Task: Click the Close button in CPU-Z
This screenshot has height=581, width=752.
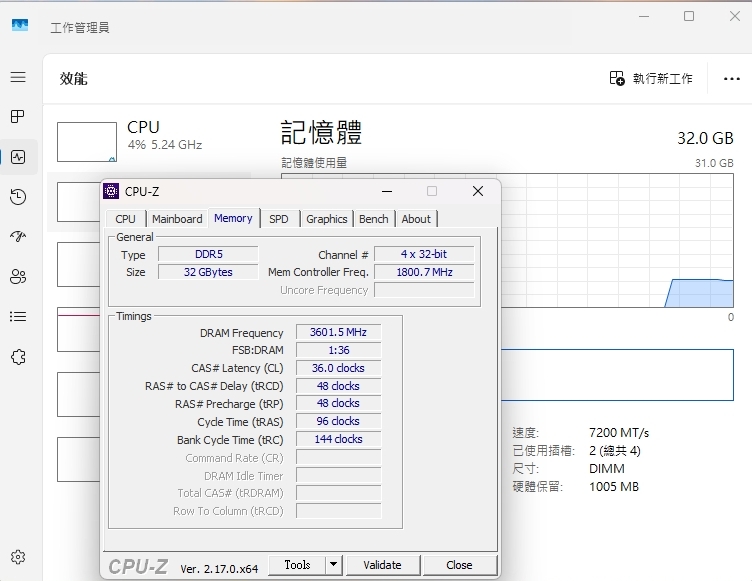Action: click(459, 565)
